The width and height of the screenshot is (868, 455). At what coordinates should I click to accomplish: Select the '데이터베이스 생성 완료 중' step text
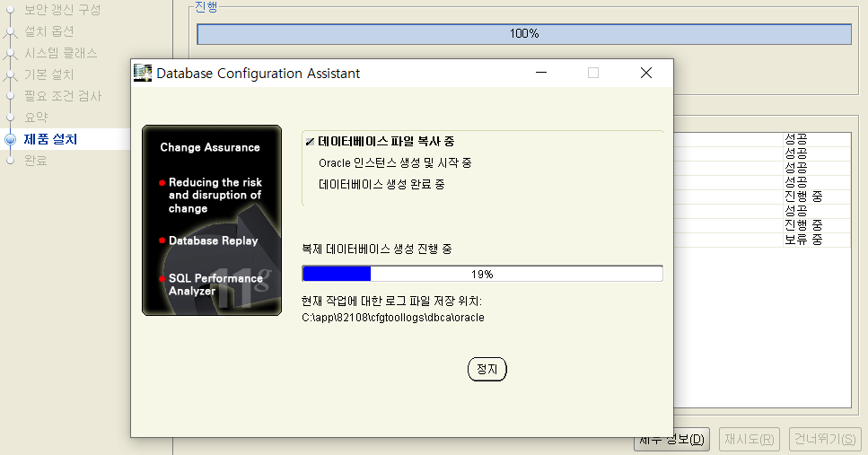click(381, 184)
